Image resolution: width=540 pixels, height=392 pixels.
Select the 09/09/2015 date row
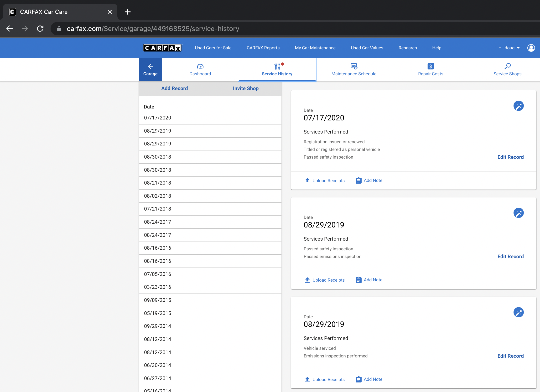(210, 300)
